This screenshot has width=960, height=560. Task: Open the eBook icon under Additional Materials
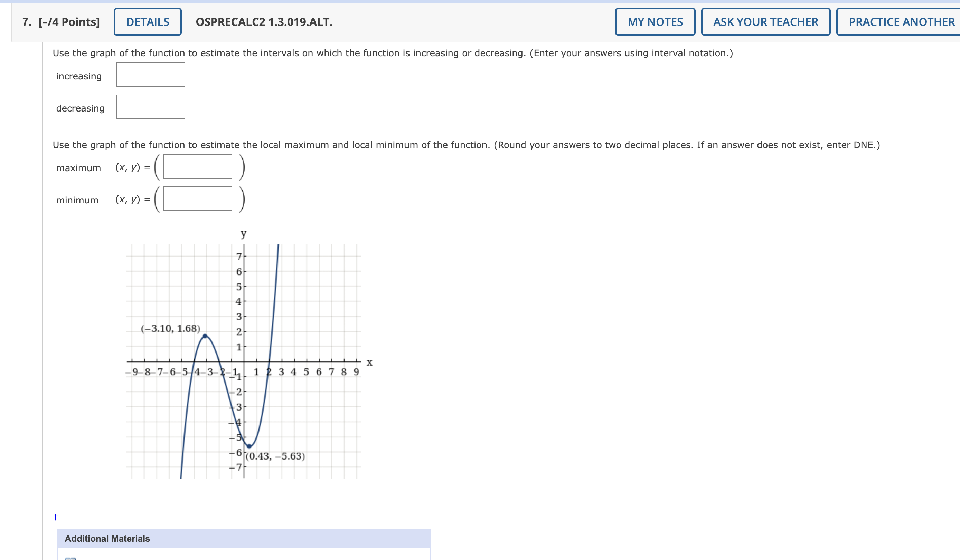[70, 557]
